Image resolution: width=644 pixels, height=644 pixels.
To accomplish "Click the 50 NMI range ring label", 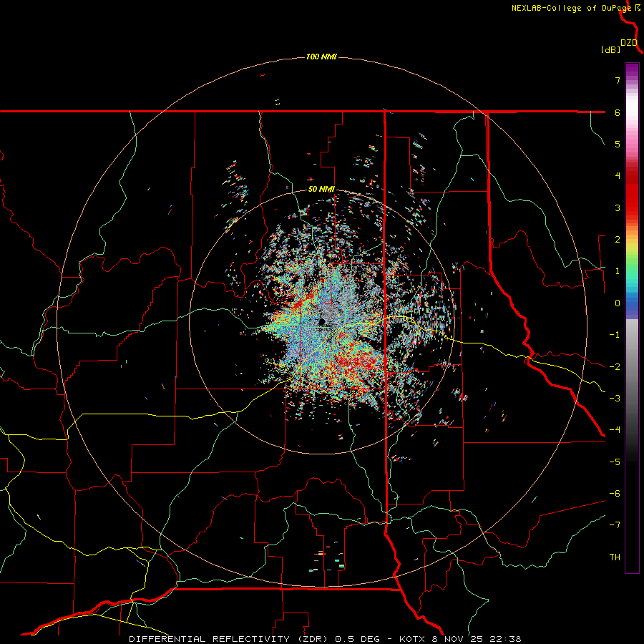I will 321,189.
